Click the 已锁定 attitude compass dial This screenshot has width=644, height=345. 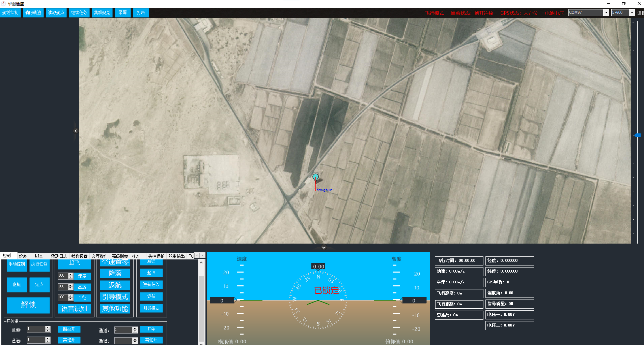(318, 300)
